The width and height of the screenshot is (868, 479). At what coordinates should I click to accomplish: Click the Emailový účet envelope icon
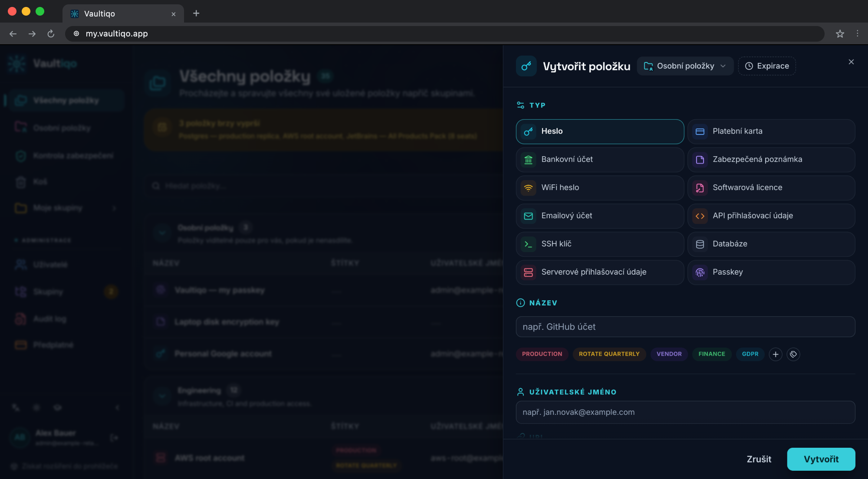pos(528,216)
